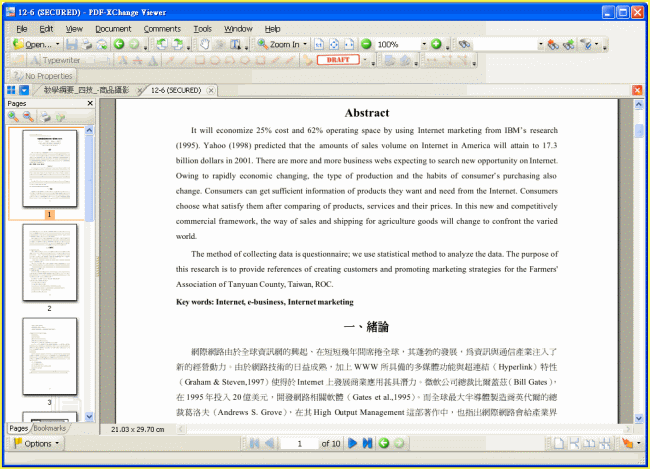Enlarge thumbnails in the Pages panel
650x469 pixels.
point(13,117)
